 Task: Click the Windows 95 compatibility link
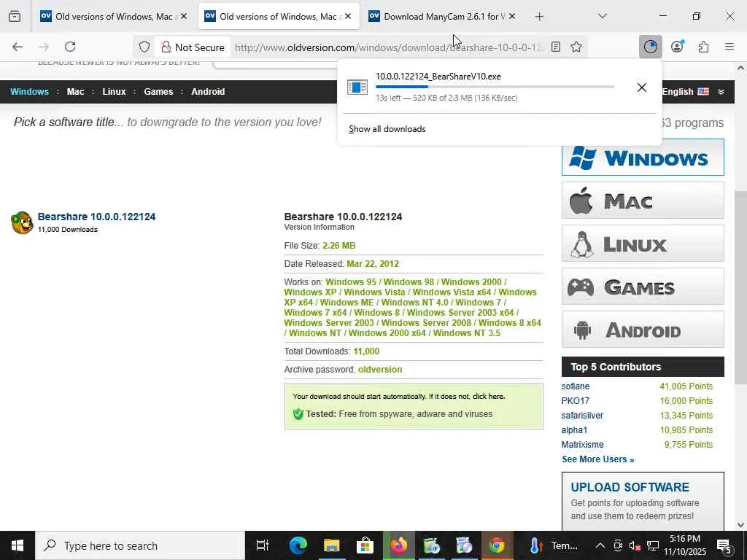click(351, 282)
